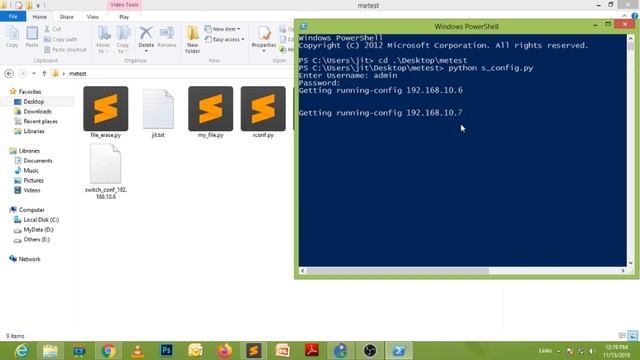Switch to details view toggle
The height and width of the screenshot is (360, 640).
pos(622,336)
